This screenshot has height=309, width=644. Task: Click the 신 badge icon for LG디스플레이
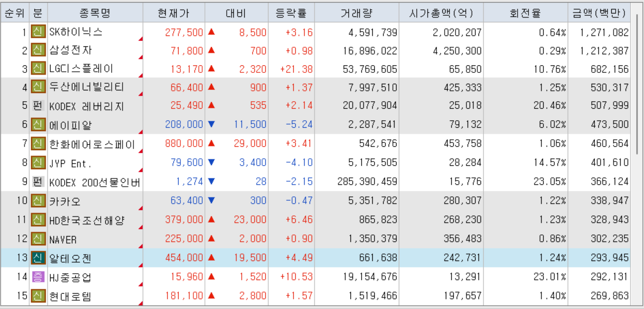pyautogui.click(x=38, y=68)
